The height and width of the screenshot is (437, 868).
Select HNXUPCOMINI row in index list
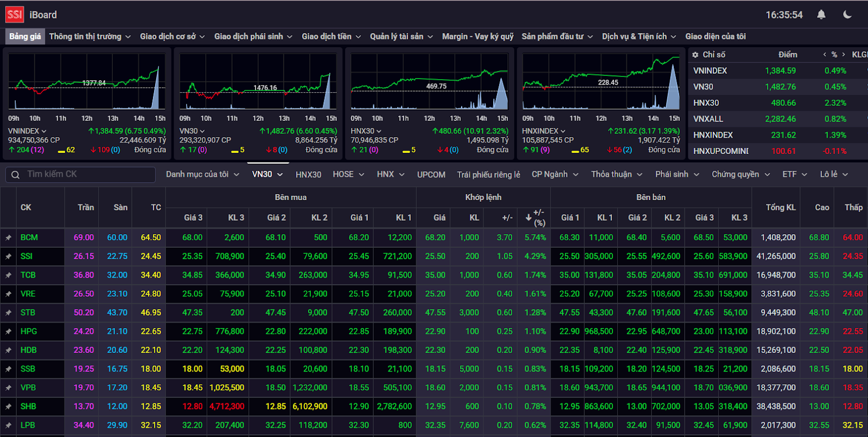[778, 151]
